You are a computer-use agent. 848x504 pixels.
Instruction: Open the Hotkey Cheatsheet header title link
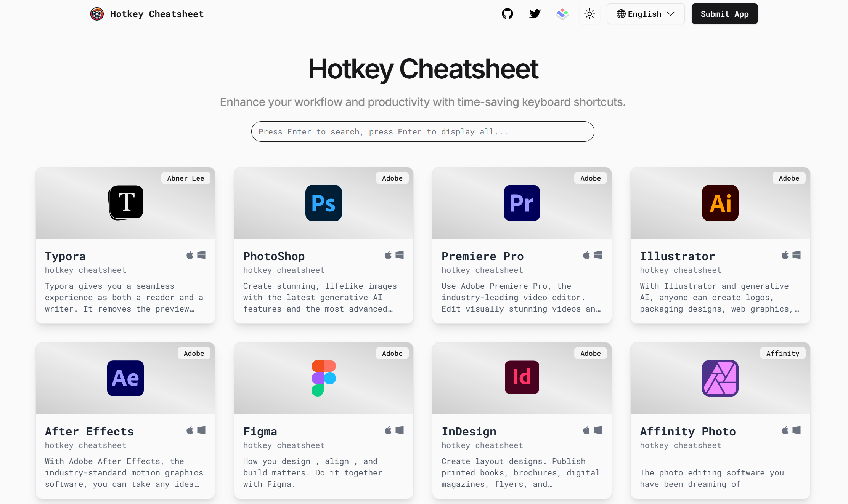(157, 14)
